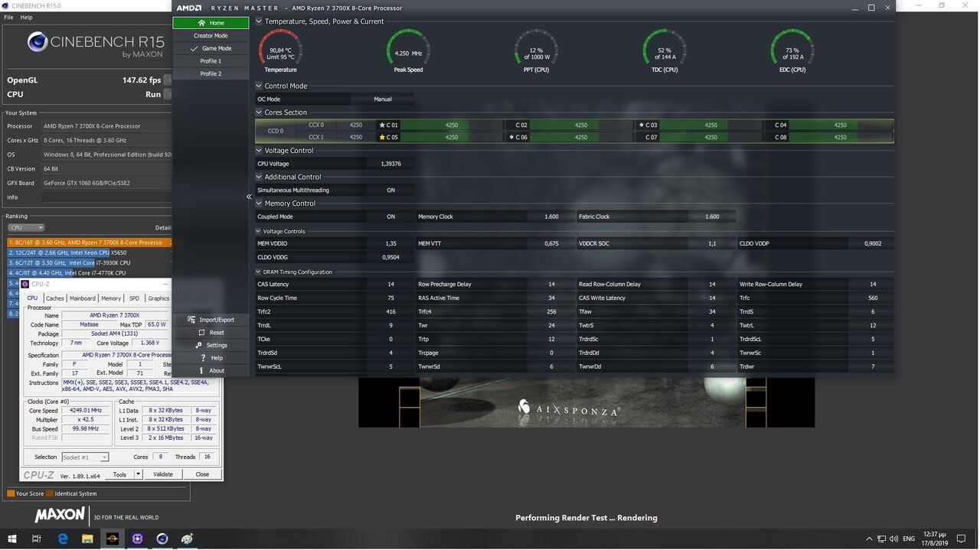Viewport: 980px width, 550px height.
Task: Click Close button in CPU-Z
Action: click(x=202, y=474)
